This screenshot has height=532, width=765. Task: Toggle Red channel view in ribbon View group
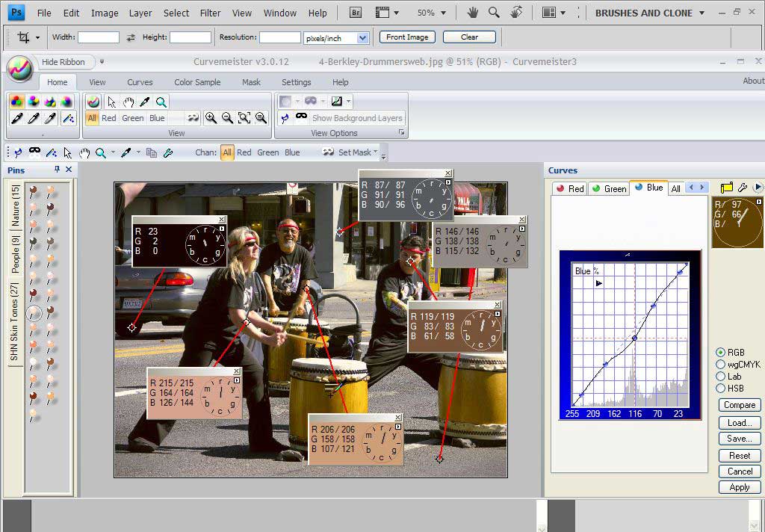point(109,118)
